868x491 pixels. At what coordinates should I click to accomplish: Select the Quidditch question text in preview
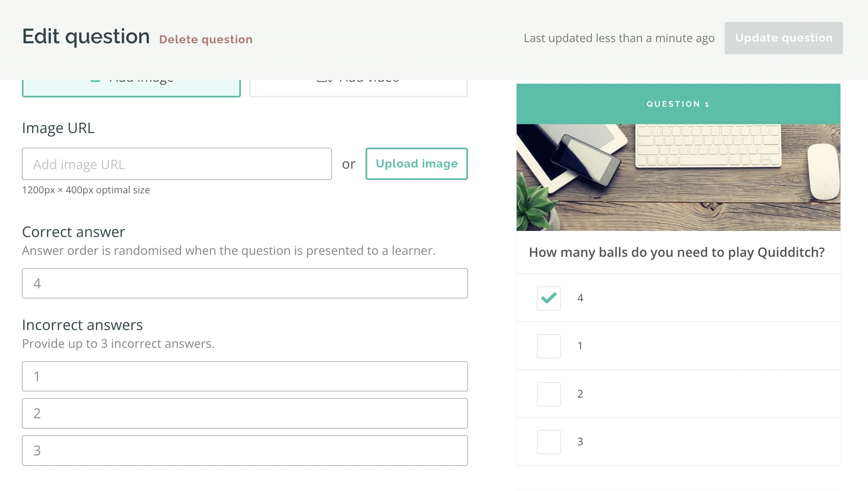click(677, 252)
